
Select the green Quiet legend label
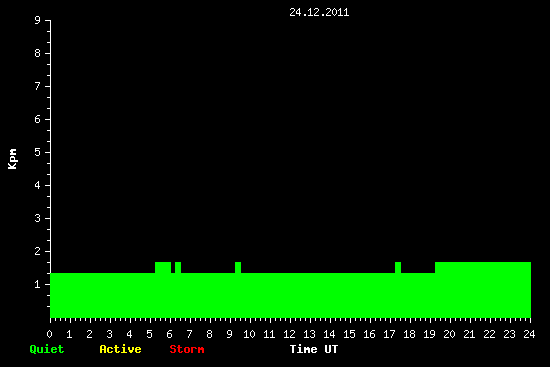[x=47, y=349]
